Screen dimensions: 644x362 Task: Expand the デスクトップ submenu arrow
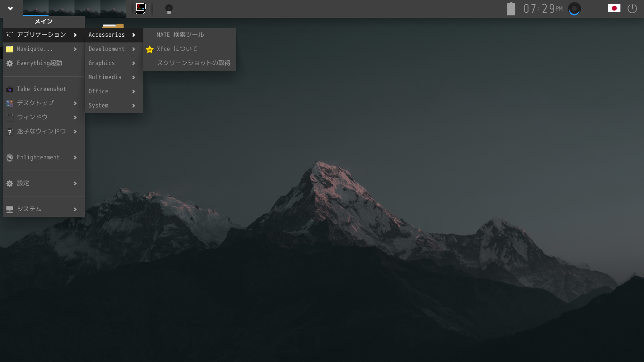tap(75, 103)
